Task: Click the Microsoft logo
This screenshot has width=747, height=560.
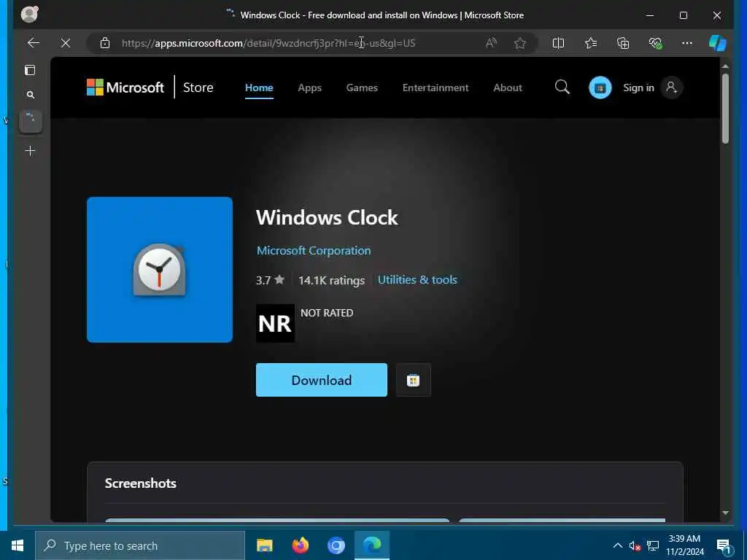Action: click(125, 87)
